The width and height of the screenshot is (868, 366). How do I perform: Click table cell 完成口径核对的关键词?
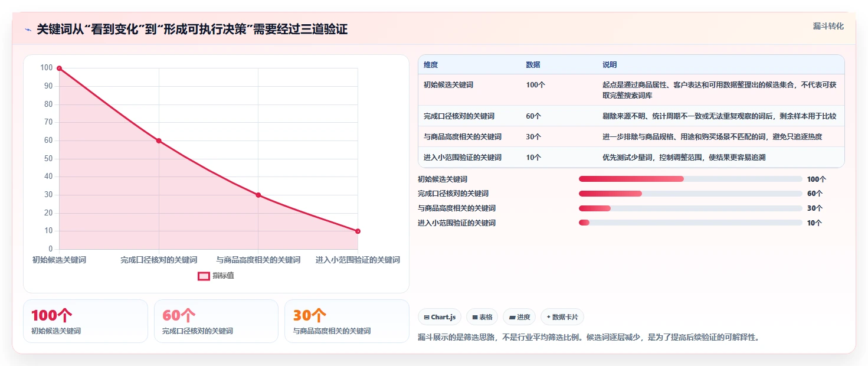[x=459, y=116]
